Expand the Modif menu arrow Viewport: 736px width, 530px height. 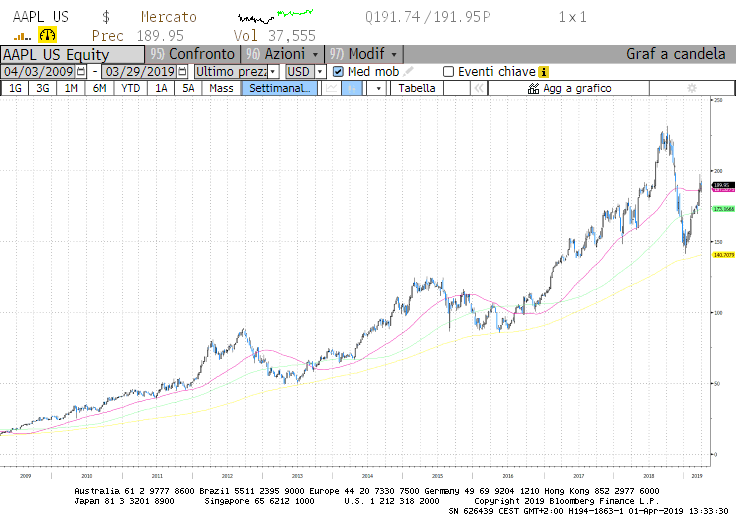point(394,55)
